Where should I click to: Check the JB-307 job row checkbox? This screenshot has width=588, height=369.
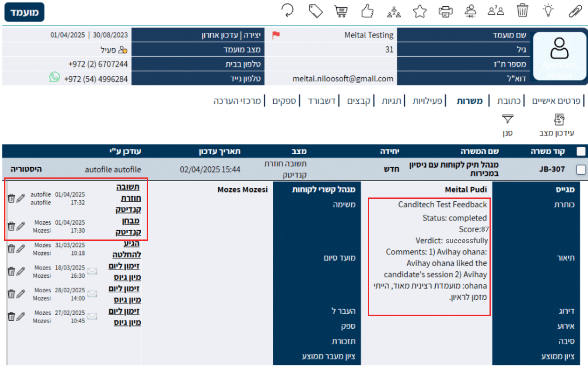pyautogui.click(x=581, y=169)
